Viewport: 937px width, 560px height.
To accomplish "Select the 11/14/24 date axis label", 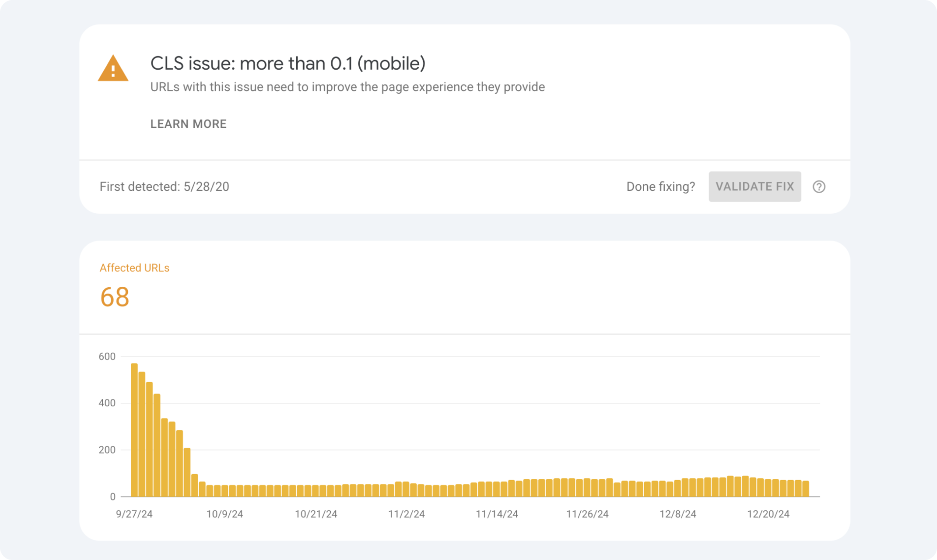I will 497,514.
